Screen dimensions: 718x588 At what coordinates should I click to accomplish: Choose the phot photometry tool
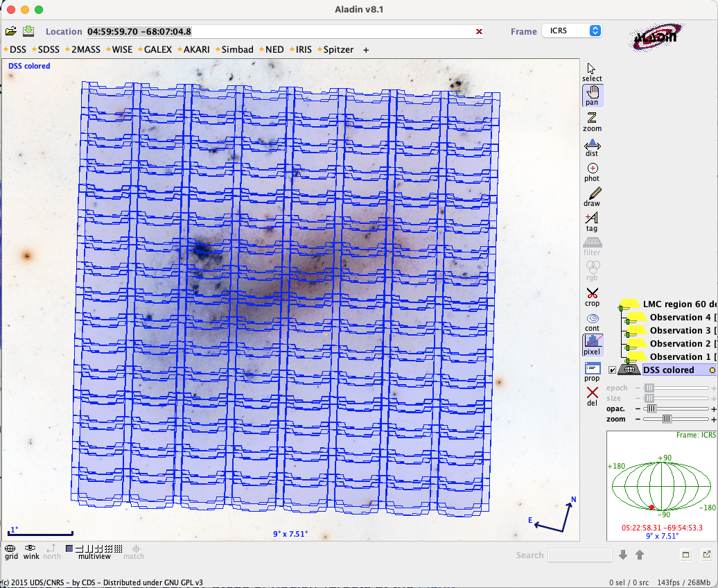[x=592, y=171]
